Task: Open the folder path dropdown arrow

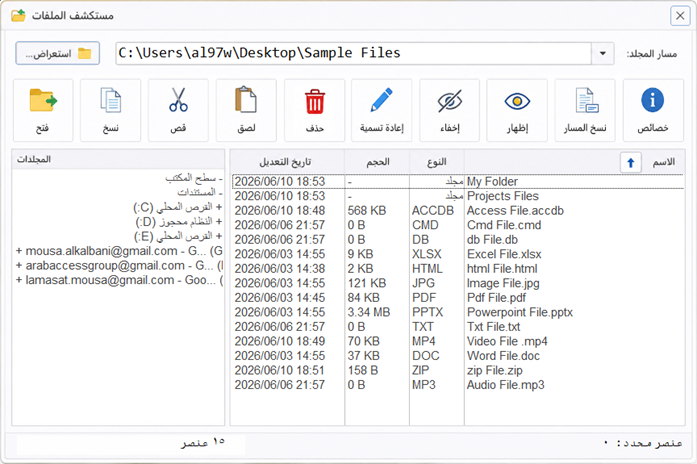Action: 603,53
